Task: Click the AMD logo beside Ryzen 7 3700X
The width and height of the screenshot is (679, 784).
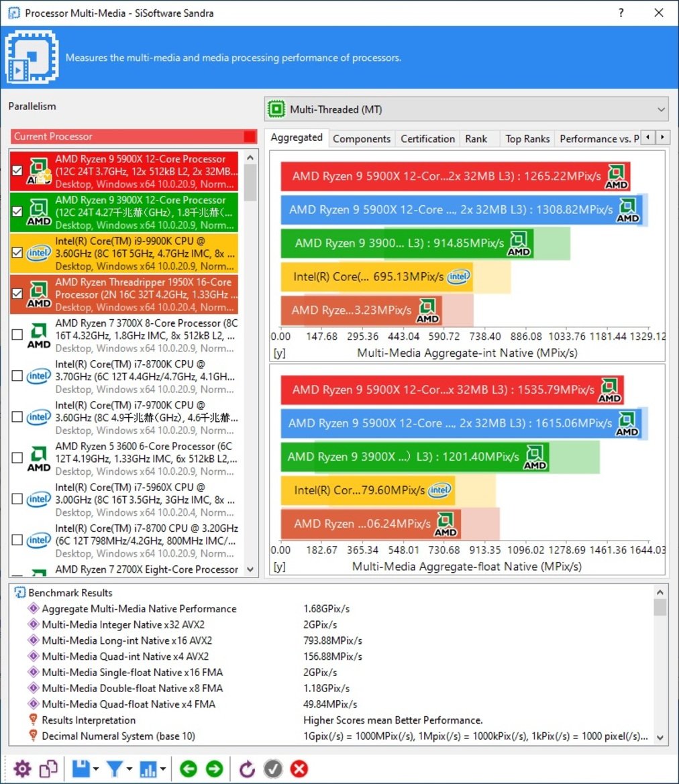Action: [38, 335]
